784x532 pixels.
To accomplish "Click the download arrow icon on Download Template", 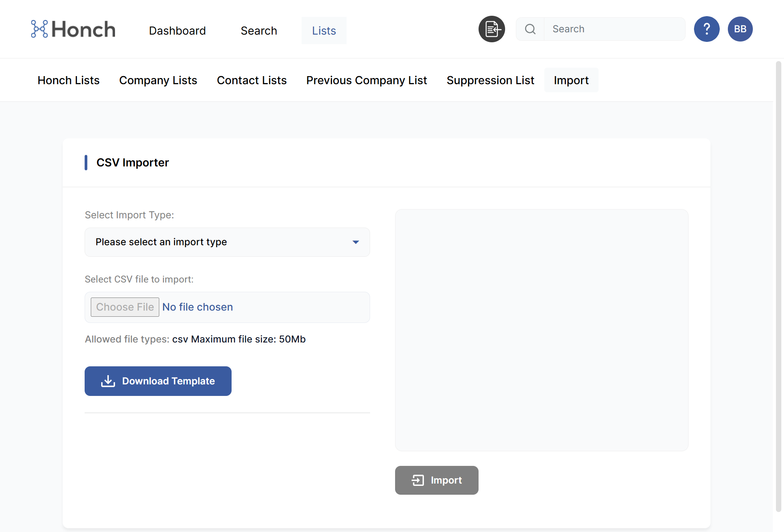I will 108,381.
